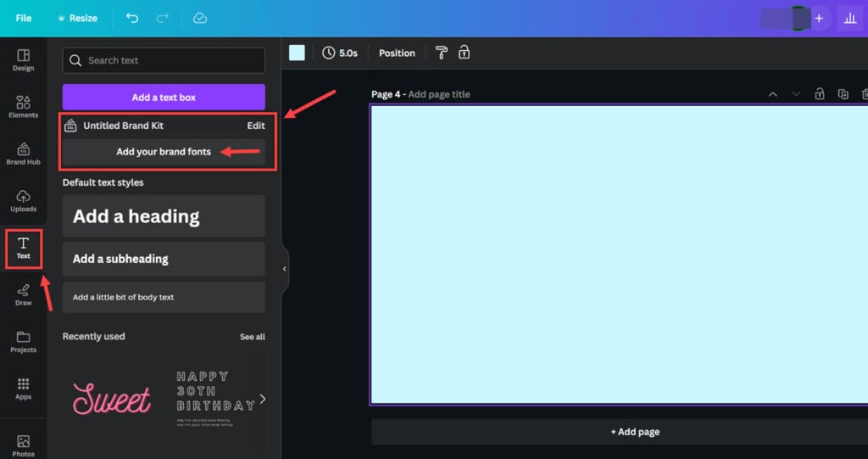868x459 pixels.
Task: Lock page 4 with padlock icon
Action: point(820,94)
